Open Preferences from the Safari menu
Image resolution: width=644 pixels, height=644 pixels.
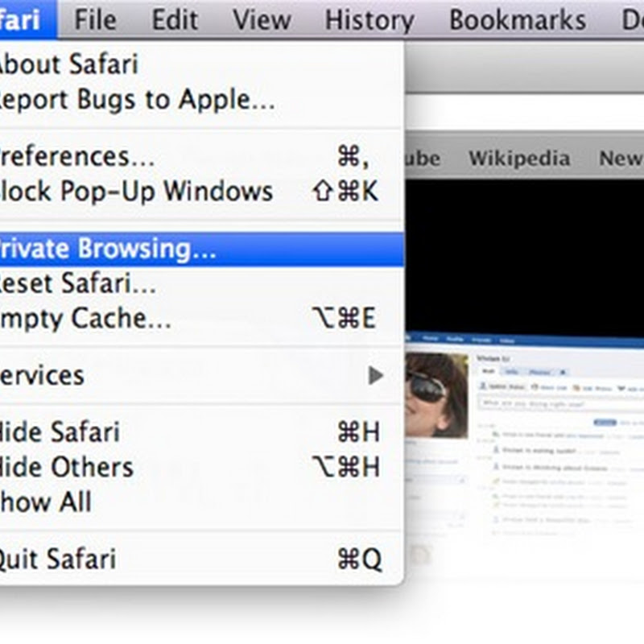pyautogui.click(x=202, y=156)
